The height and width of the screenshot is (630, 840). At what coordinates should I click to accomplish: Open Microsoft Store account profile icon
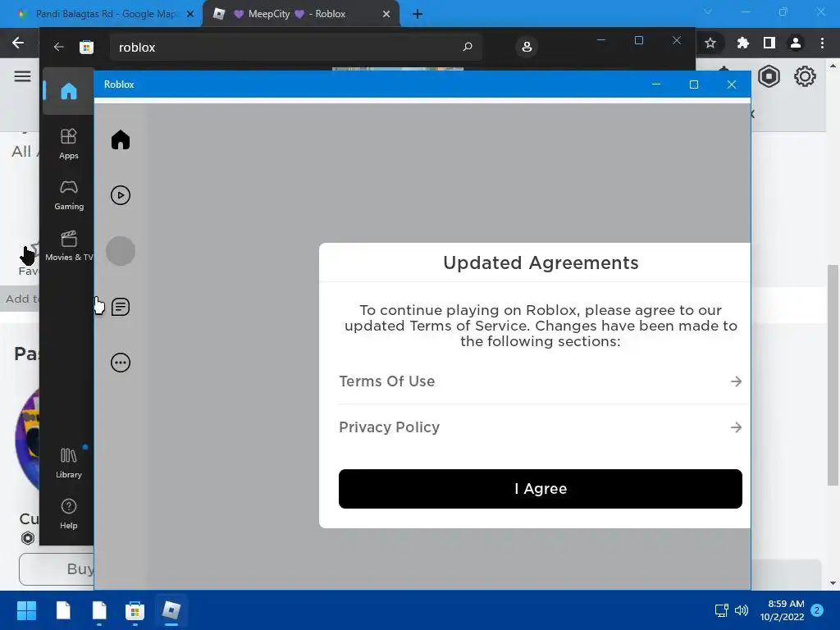[527, 47]
